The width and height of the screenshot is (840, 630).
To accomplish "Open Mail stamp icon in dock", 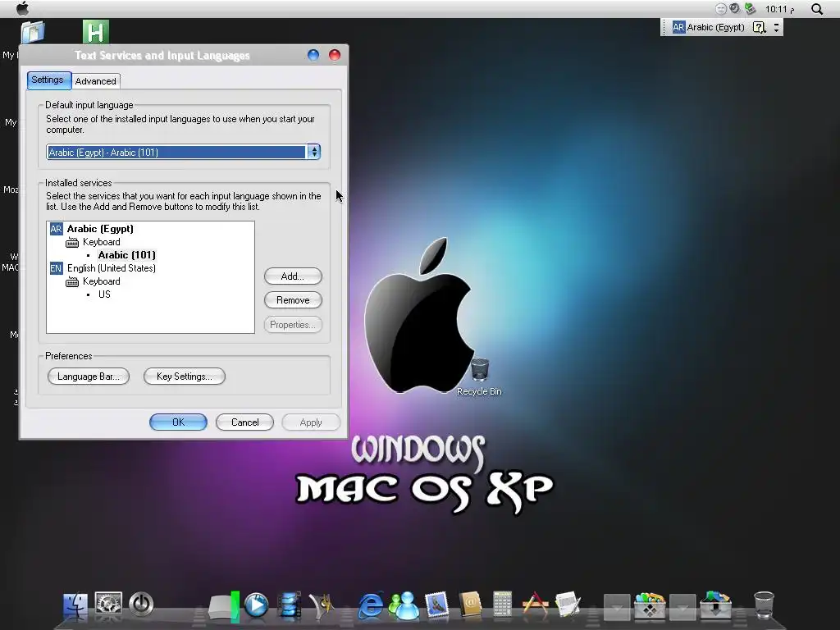I will coord(437,605).
